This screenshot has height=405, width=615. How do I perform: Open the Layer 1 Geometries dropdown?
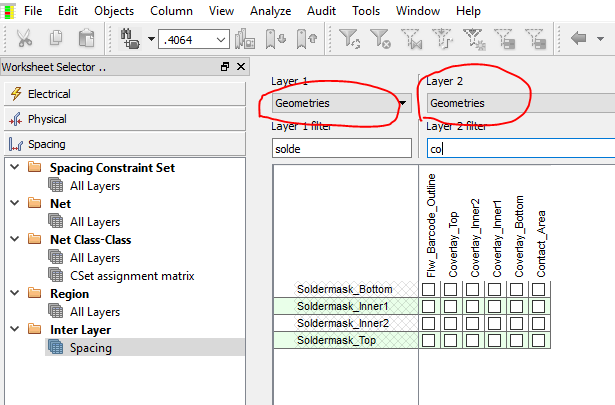[403, 103]
